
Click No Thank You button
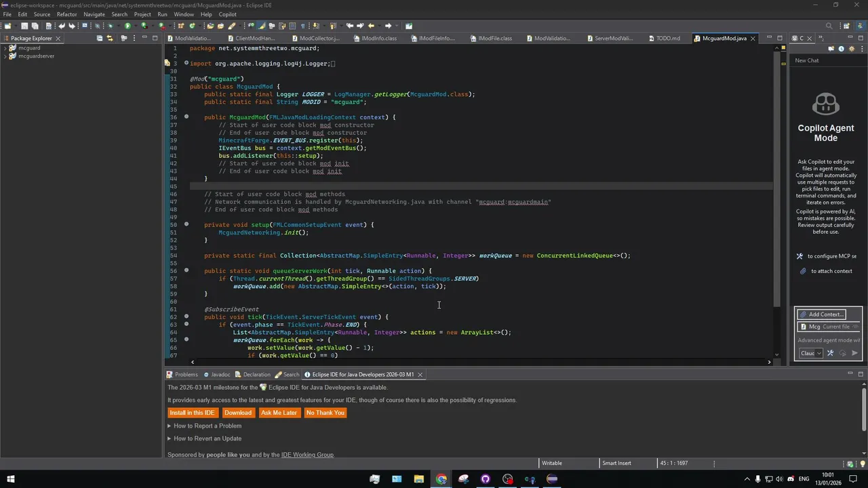pos(325,413)
